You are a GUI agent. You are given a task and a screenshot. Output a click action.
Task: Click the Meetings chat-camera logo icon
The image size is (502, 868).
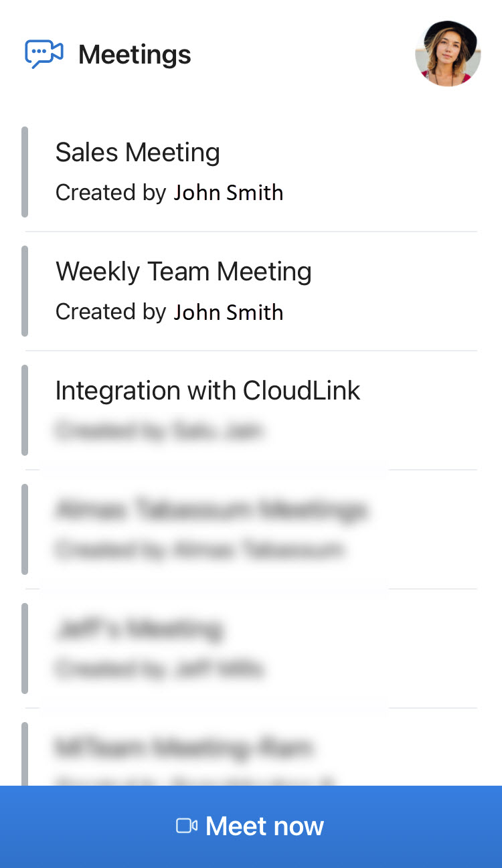[x=44, y=54]
